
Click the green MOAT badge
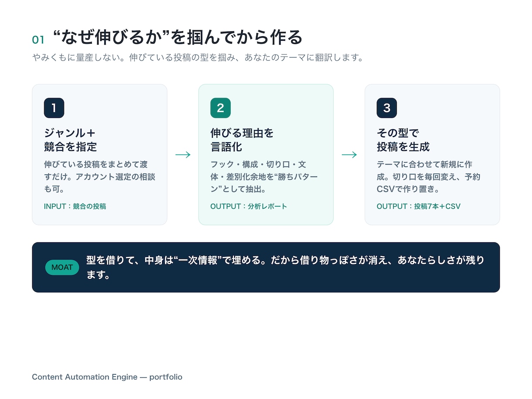(62, 267)
